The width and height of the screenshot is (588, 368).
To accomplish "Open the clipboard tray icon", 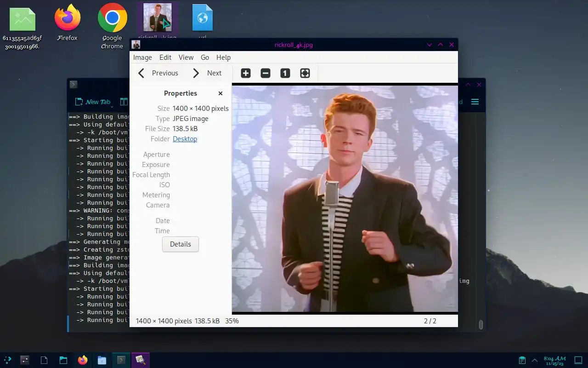I will pyautogui.click(x=522, y=360).
